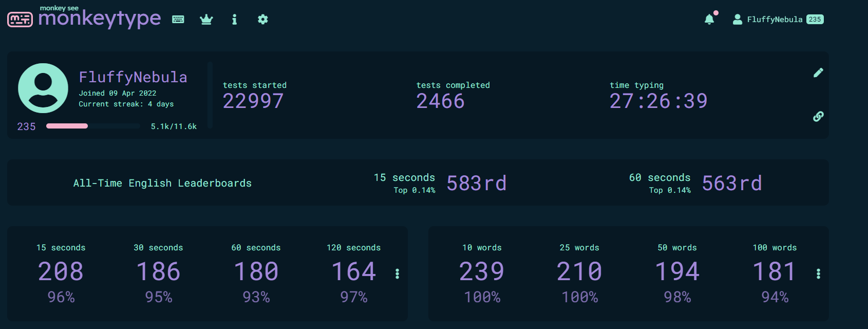The image size is (868, 329).
Task: Click 'All-Time English Leaderboards' label
Action: (162, 183)
